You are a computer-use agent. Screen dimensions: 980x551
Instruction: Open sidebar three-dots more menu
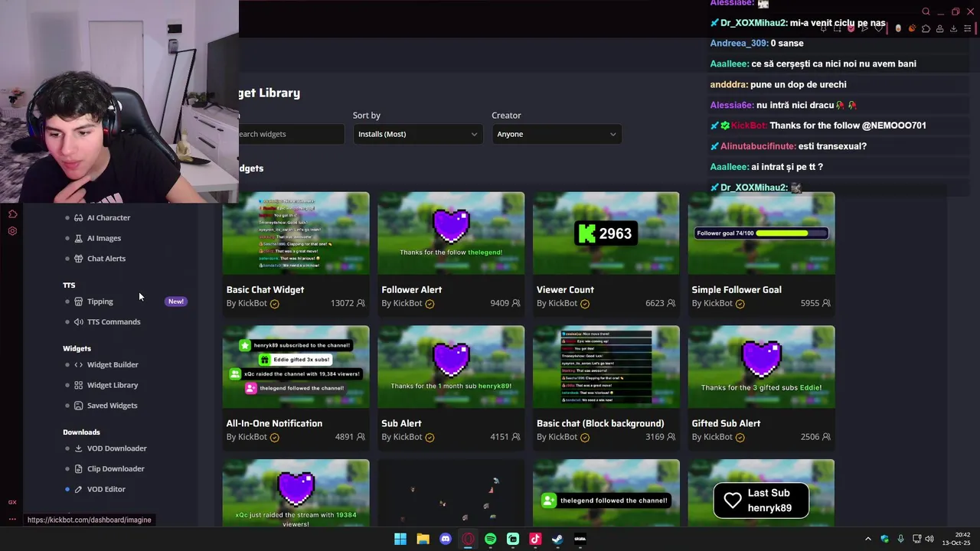pyautogui.click(x=12, y=520)
